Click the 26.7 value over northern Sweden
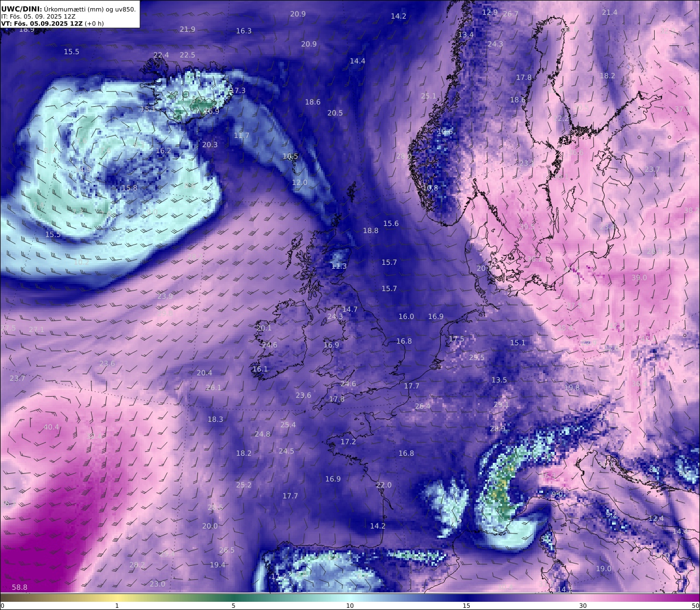The image size is (700, 610). click(x=510, y=14)
